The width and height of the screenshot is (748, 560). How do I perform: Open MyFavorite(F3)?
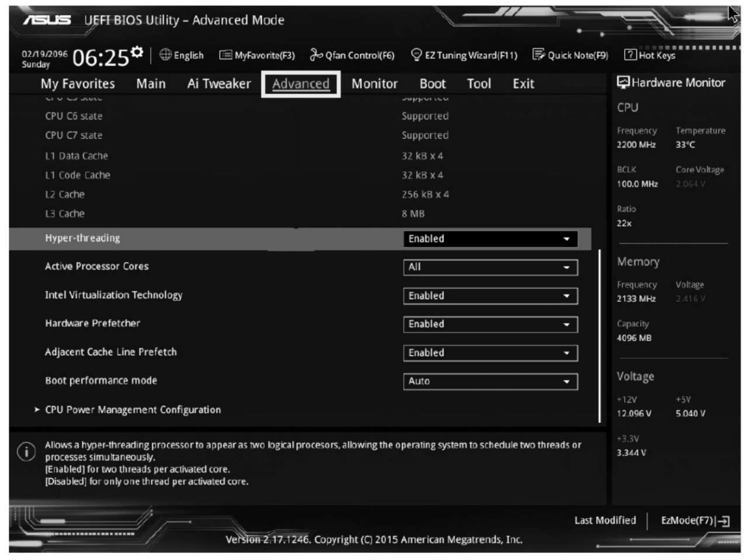(x=257, y=55)
